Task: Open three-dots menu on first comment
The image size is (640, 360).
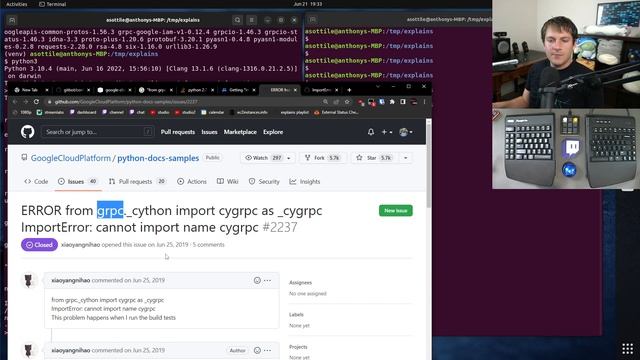Action: tap(267, 280)
